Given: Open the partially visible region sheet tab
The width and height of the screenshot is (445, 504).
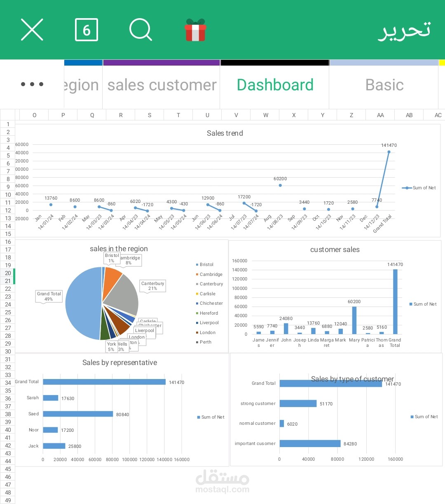Looking at the screenshot, I should click(83, 85).
